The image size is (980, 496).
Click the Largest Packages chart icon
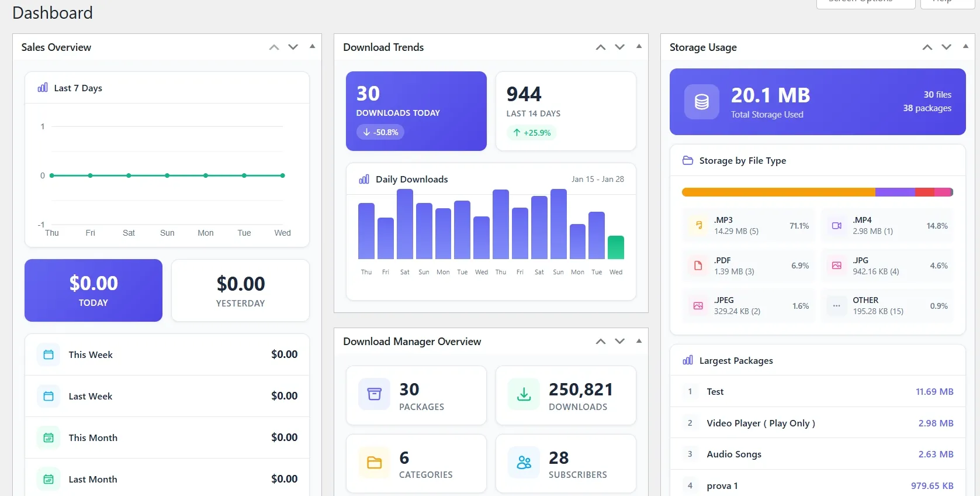688,360
